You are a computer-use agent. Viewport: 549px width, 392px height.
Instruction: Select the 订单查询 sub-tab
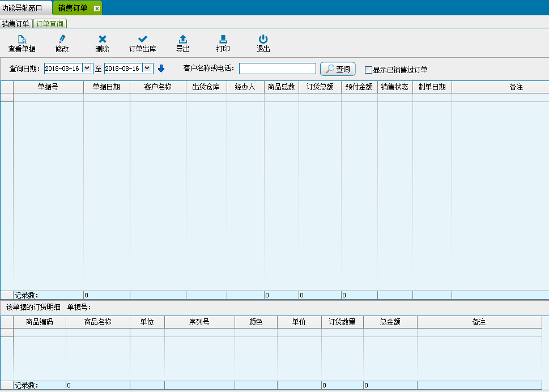50,24
